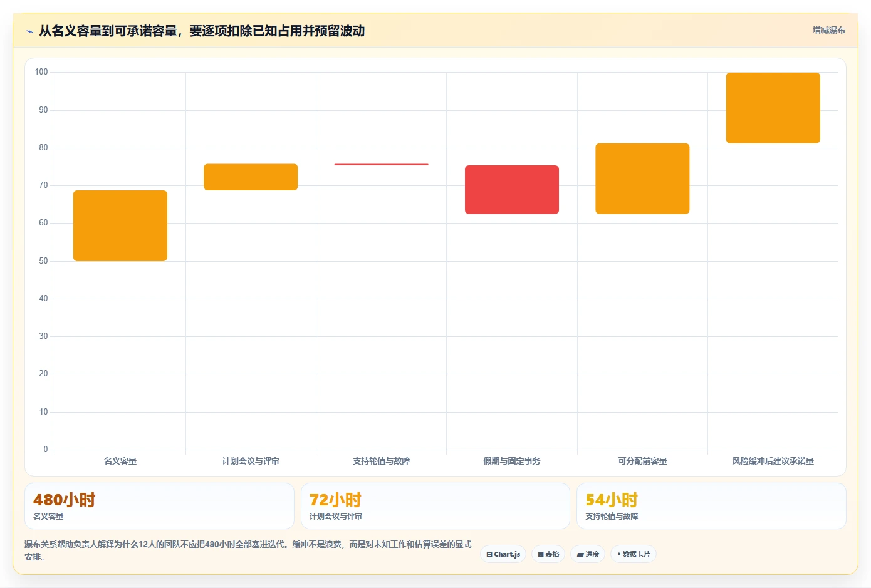871x588 pixels.
Task: Click the Chart.js chip
Action: click(503, 554)
